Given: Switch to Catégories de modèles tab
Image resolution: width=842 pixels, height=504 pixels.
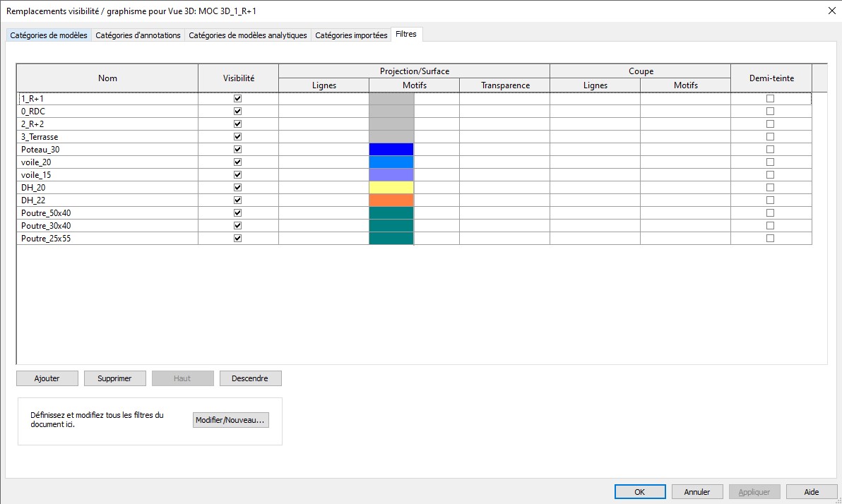Looking at the screenshot, I should (x=48, y=35).
